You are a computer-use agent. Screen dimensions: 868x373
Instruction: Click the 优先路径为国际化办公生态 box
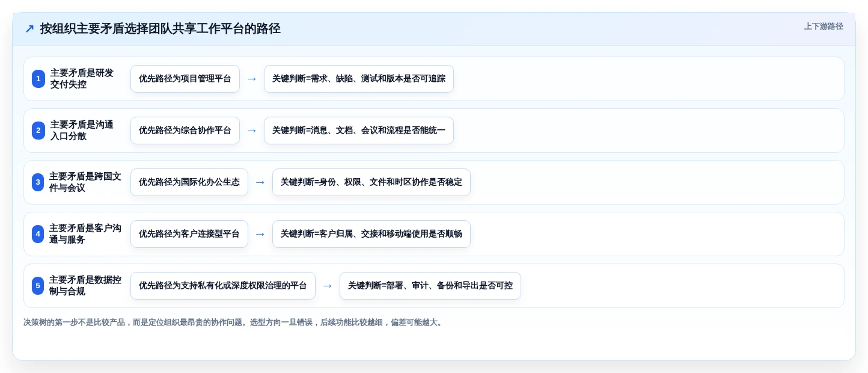[189, 182]
